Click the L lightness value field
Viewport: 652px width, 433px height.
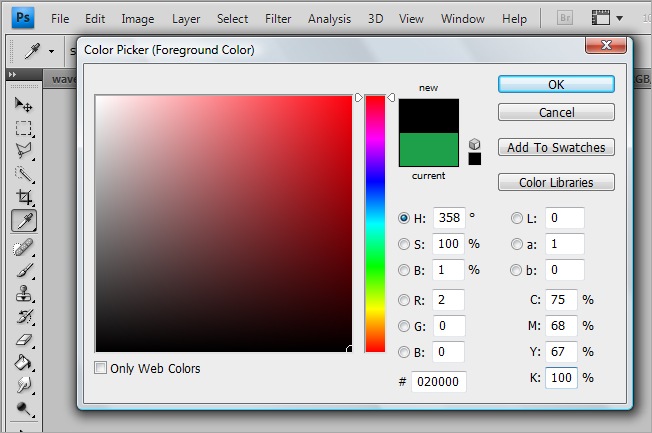(565, 218)
